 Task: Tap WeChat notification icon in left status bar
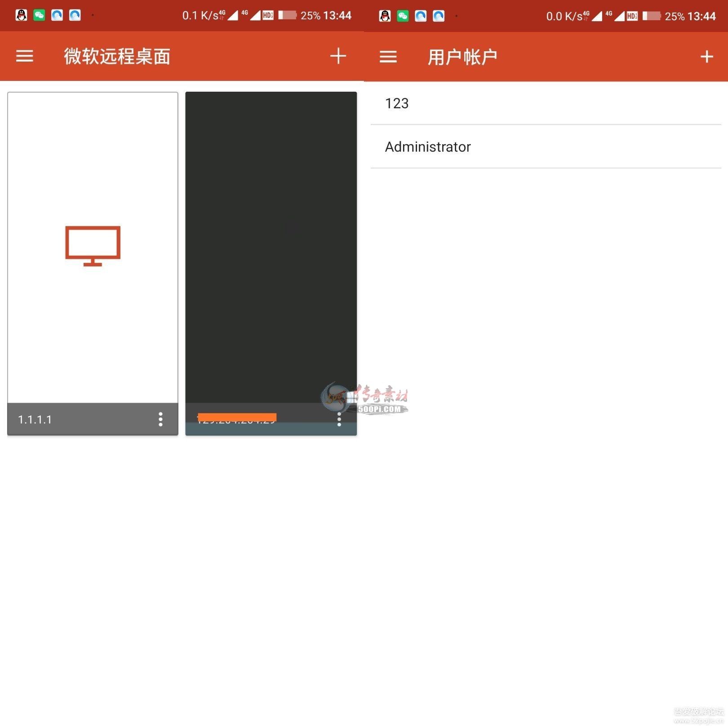coord(39,15)
